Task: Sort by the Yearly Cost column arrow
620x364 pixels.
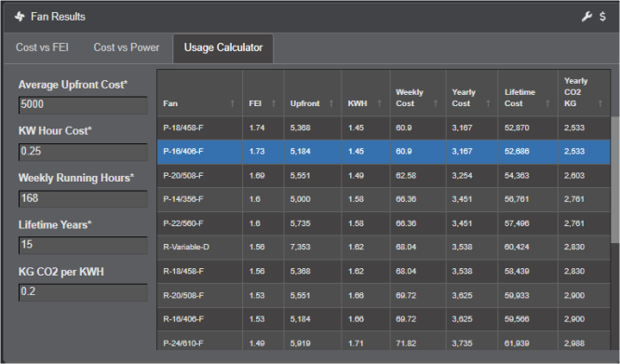Action: pos(488,103)
